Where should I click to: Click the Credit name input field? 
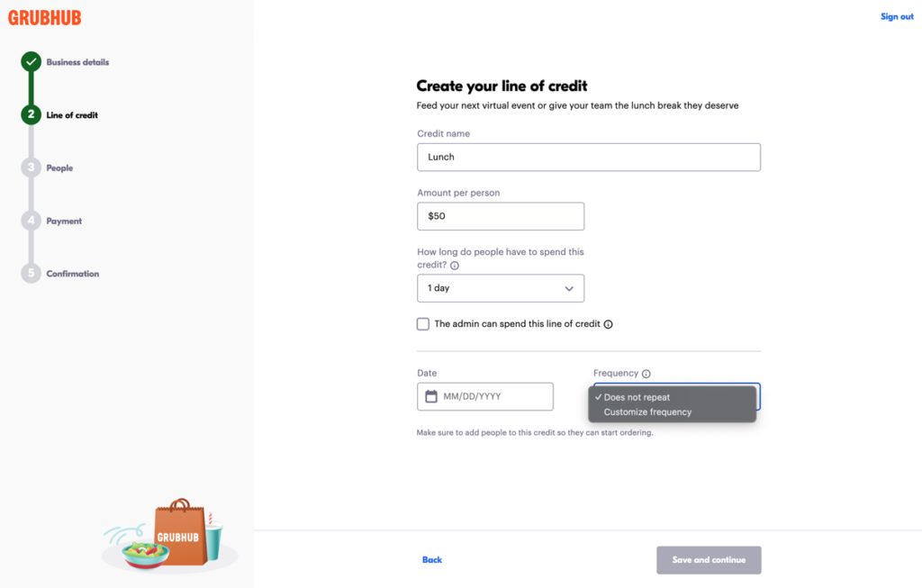[x=589, y=157]
